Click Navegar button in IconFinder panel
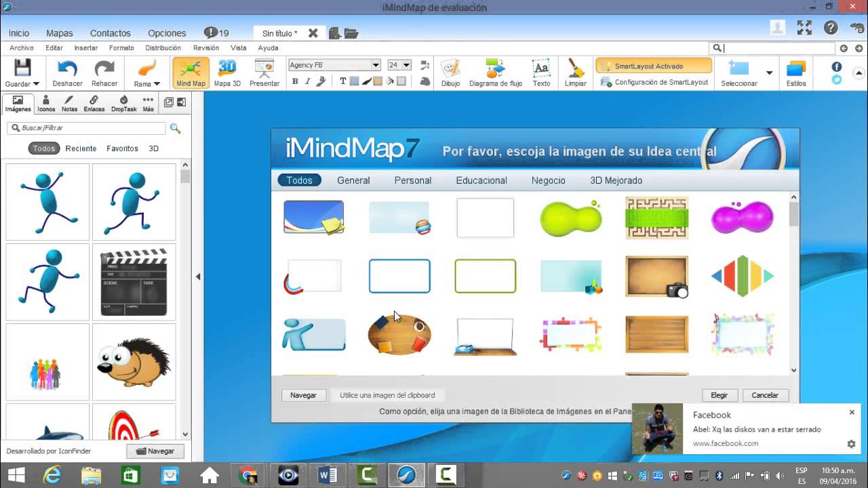Image resolution: width=868 pixels, height=488 pixels. (x=155, y=451)
